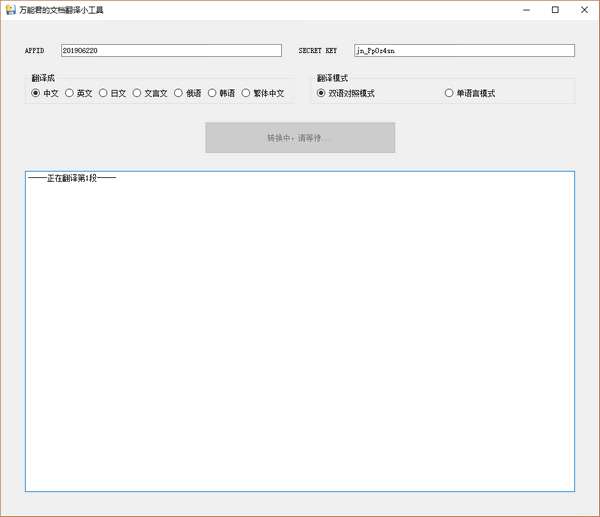Viewport: 600px width, 517px height.
Task: Click the 转换中，请等待 button
Action: 300,138
